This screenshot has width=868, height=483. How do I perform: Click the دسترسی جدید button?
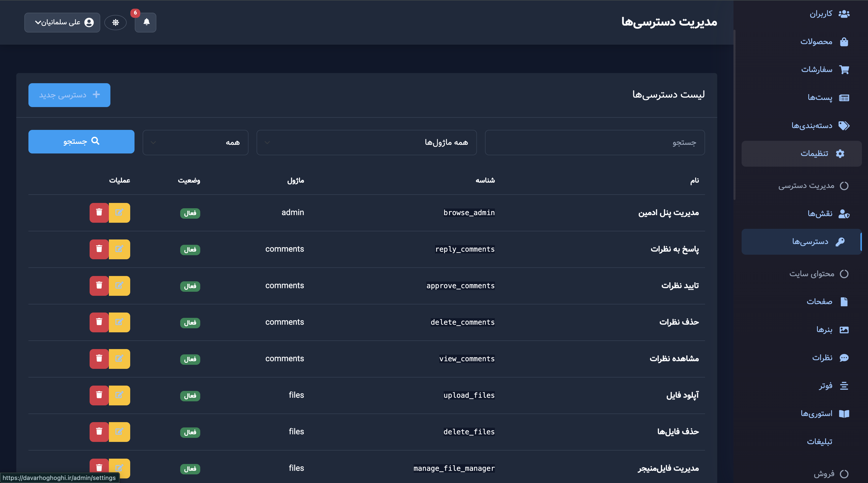(x=69, y=95)
